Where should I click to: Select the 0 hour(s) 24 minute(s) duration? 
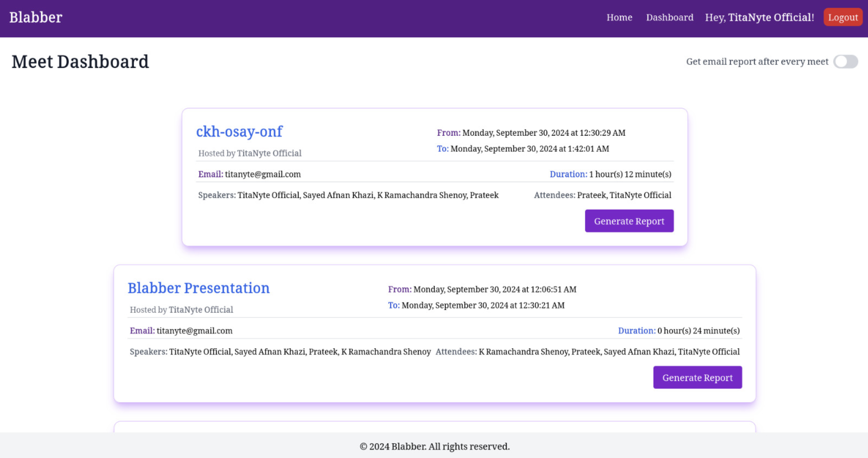click(698, 331)
